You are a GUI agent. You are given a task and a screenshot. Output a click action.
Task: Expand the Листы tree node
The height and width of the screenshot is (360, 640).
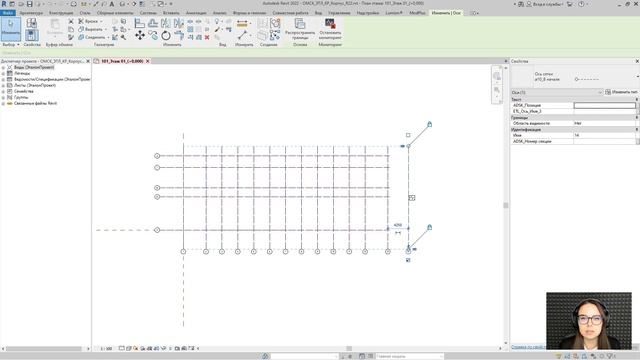(x=3, y=85)
